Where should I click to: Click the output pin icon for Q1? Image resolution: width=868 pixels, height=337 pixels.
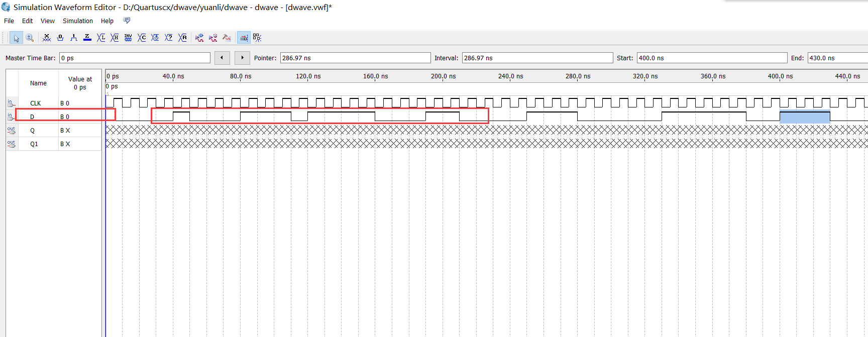point(11,144)
